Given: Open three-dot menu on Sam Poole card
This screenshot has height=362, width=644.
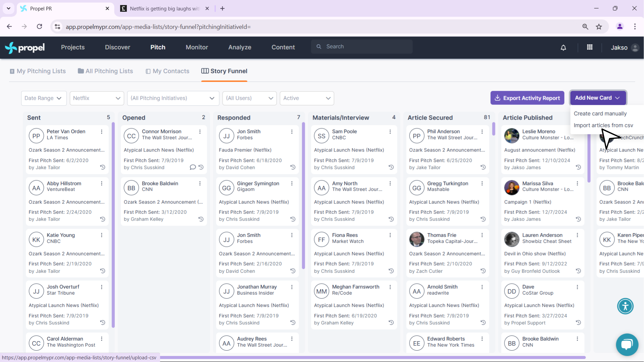Looking at the screenshot, I should coord(390,132).
